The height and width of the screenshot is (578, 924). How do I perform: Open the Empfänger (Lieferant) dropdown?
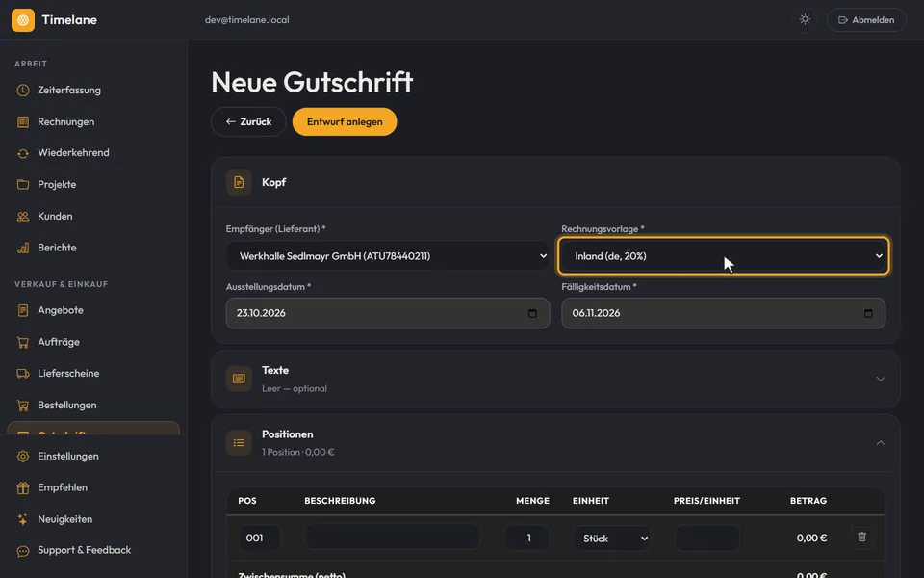(x=388, y=256)
